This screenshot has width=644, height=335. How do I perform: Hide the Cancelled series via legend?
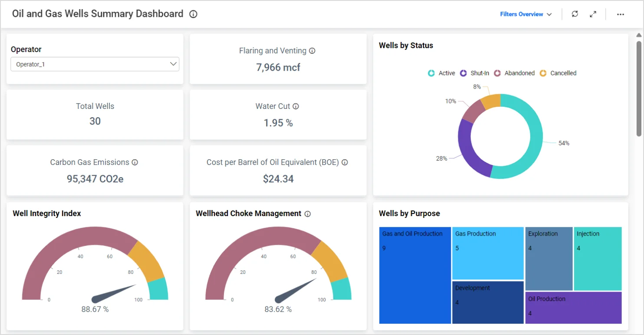coord(558,73)
